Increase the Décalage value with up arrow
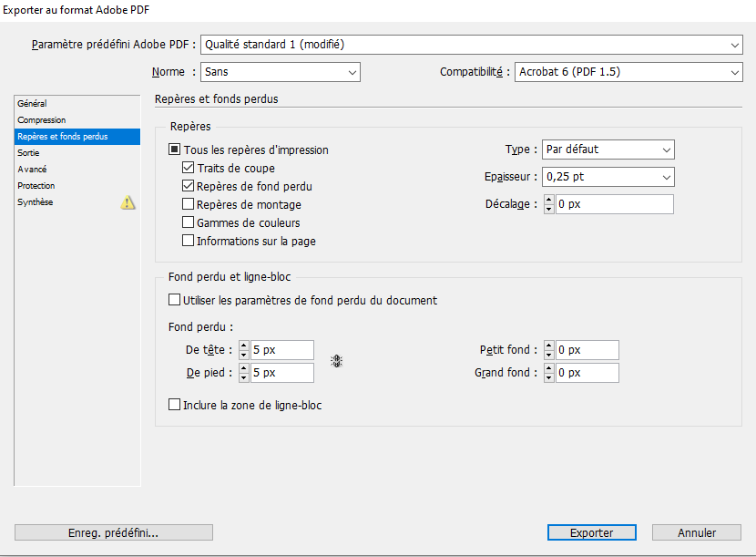The width and height of the screenshot is (756, 557). pyautogui.click(x=548, y=200)
